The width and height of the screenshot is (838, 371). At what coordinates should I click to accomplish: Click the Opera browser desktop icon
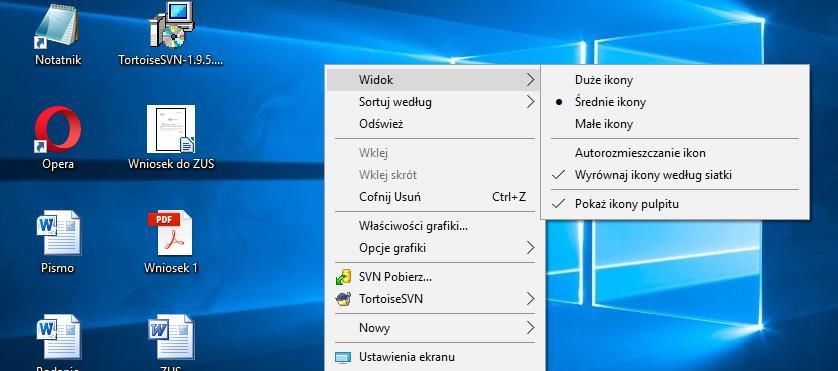pos(58,129)
